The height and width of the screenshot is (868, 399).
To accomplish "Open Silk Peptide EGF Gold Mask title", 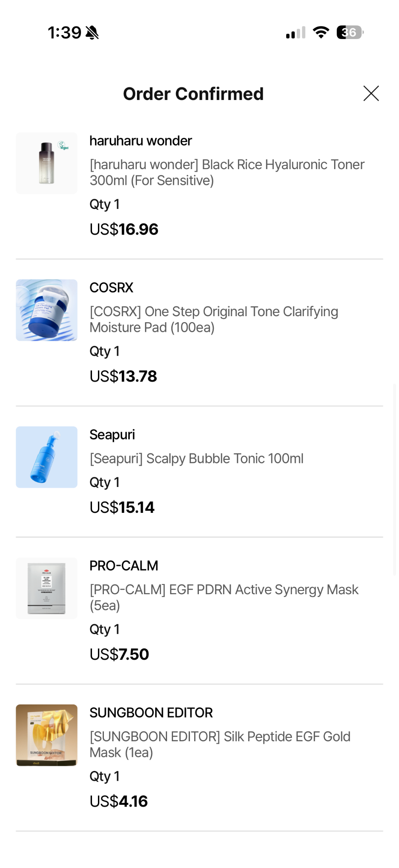I will pyautogui.click(x=220, y=745).
